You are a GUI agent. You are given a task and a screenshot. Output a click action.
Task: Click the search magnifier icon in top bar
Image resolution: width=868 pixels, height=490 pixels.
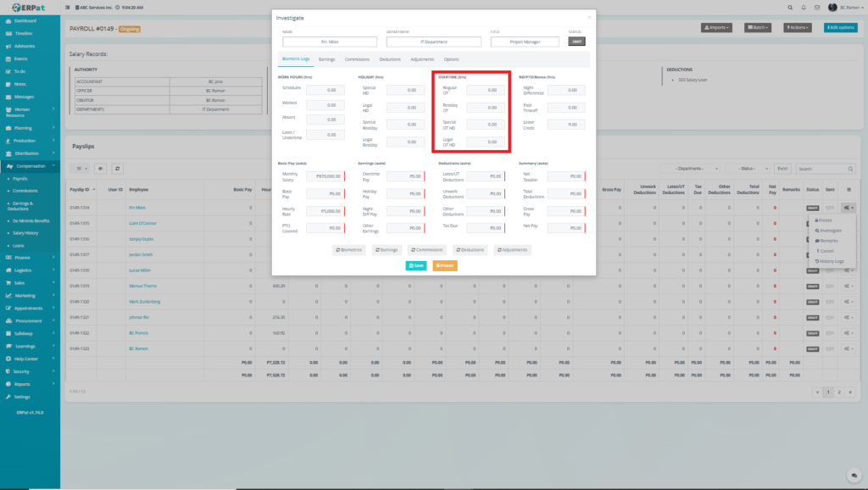(x=791, y=7)
